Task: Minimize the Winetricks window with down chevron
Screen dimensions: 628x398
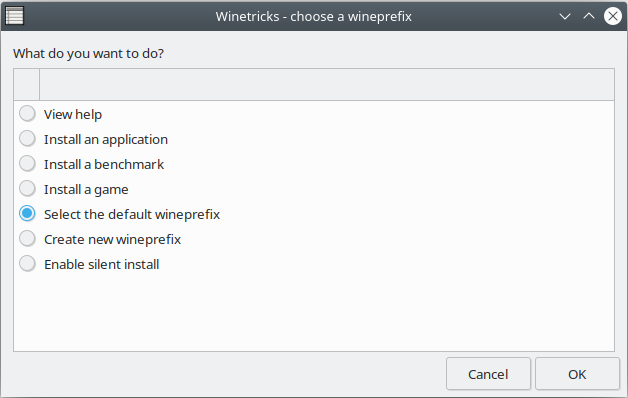Action: coord(565,16)
